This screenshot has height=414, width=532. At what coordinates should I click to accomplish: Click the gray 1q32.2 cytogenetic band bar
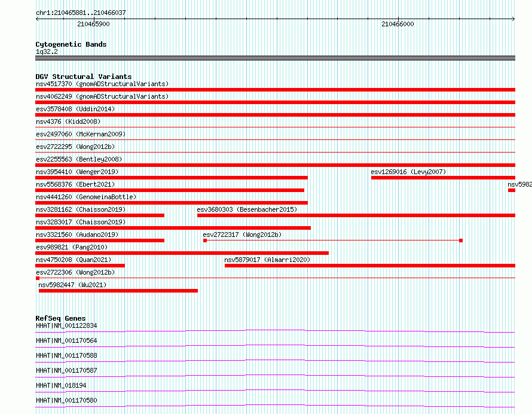click(x=275, y=58)
